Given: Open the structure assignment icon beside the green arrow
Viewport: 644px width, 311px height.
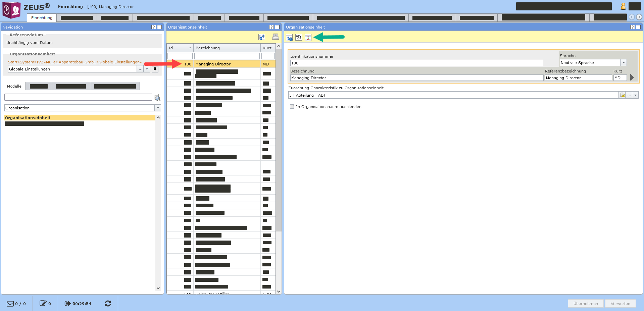Looking at the screenshot, I should (308, 37).
